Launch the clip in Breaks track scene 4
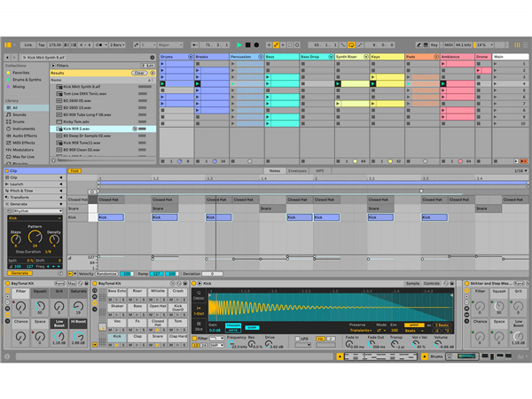The width and height of the screenshot is (532, 399). pyautogui.click(x=199, y=84)
